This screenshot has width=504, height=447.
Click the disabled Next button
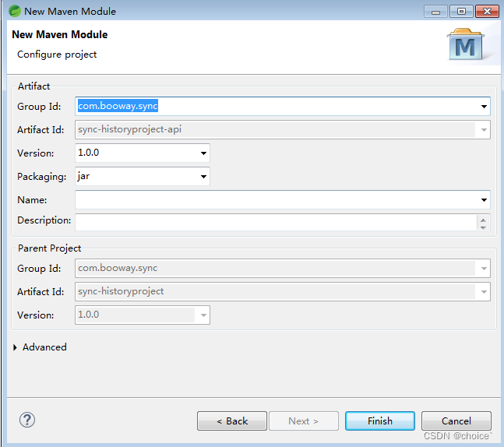304,421
